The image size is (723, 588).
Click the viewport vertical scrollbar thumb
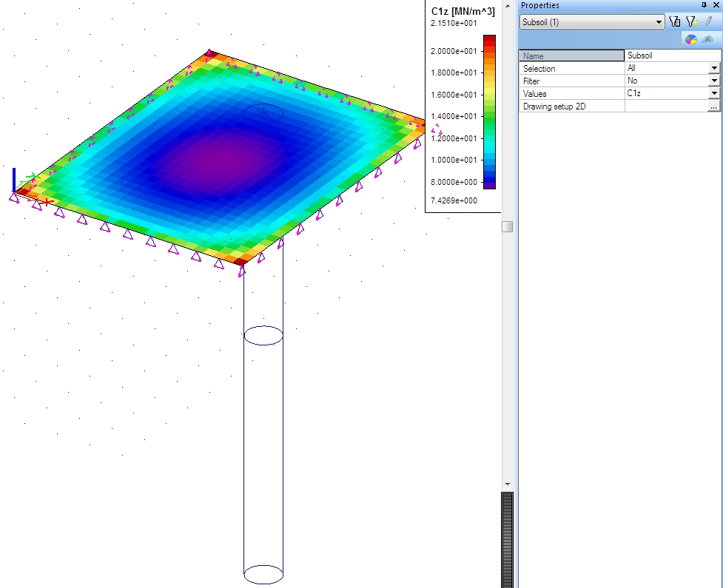click(x=507, y=227)
